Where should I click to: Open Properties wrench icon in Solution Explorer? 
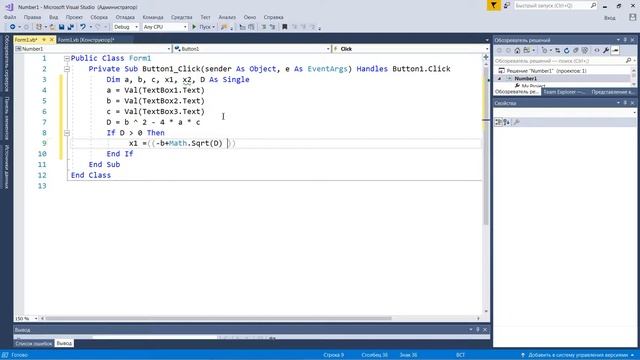(x=606, y=51)
